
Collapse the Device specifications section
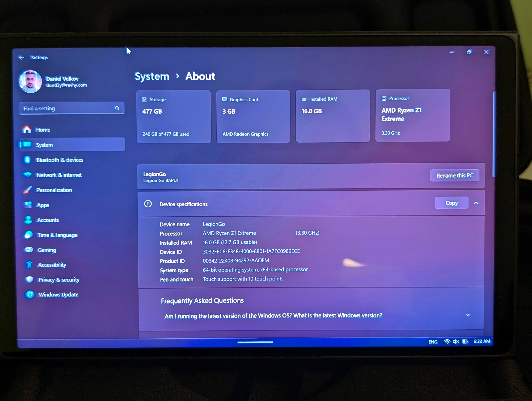[476, 203]
